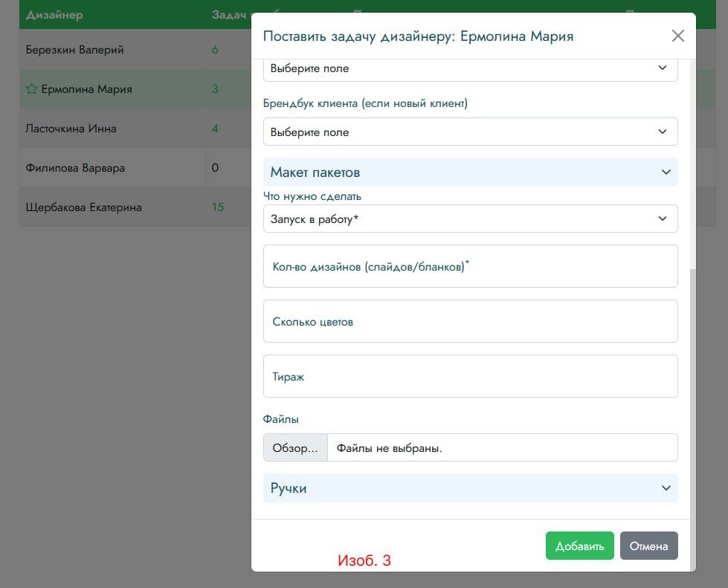Select designer row Ласточкина Инна
Image resolution: width=728 pixels, height=588 pixels.
tap(71, 129)
